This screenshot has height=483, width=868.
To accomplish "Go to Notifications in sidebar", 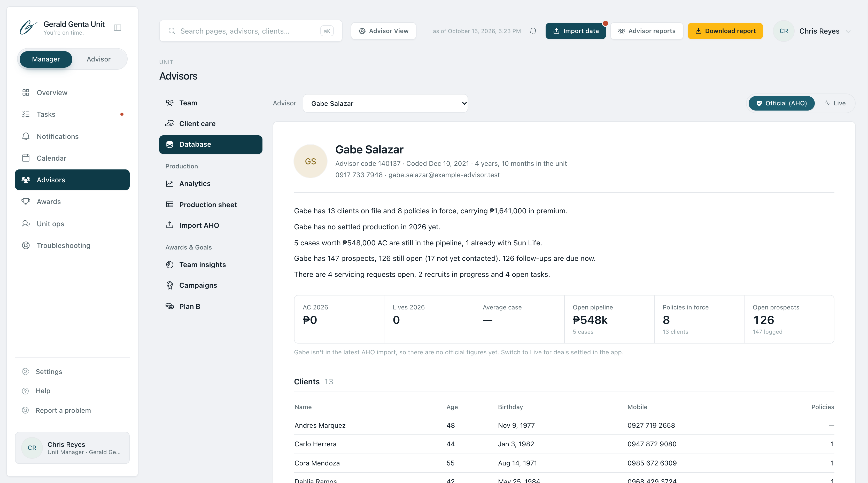I will pyautogui.click(x=72, y=136).
